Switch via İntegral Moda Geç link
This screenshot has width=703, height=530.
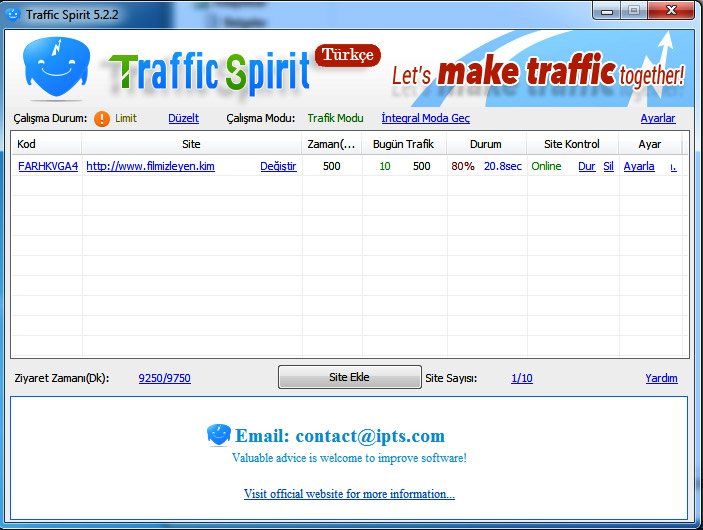[x=425, y=118]
